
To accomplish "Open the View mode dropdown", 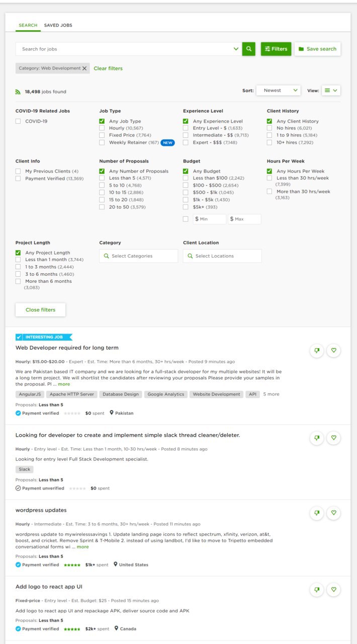I will 331,91.
